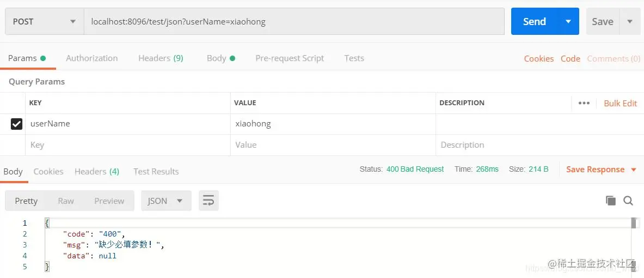Open the Test Results tab
Viewport: 644px width, 278px height.
pos(156,172)
